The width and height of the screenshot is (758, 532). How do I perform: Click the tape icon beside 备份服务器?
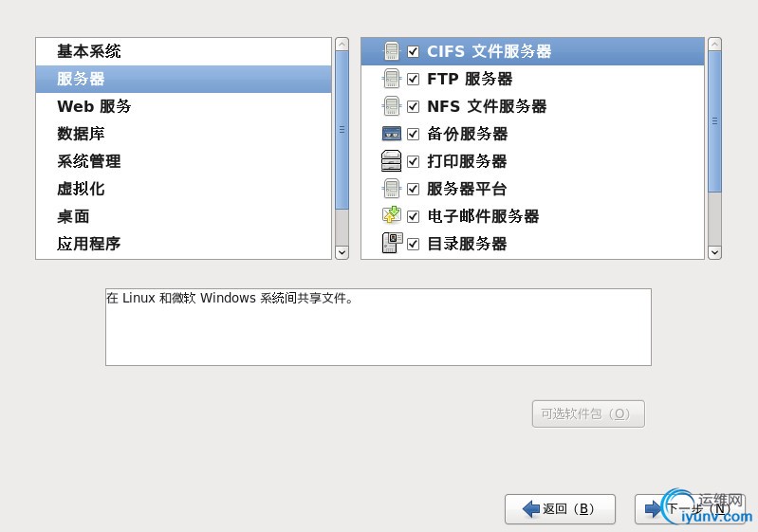pos(392,134)
